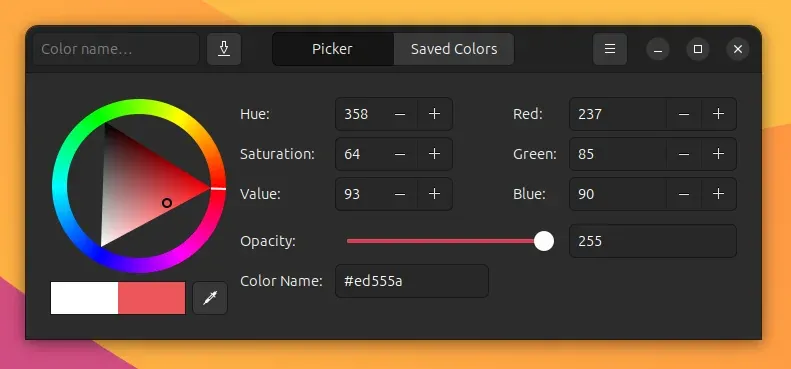The image size is (791, 369).
Task: Click the Color name entry field
Action: point(116,49)
